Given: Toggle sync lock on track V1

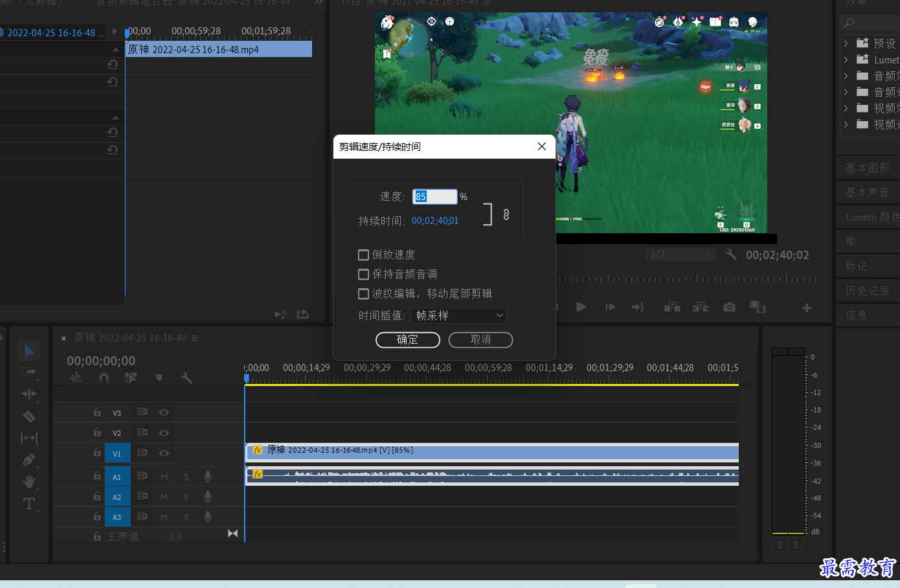Looking at the screenshot, I should tap(142, 453).
